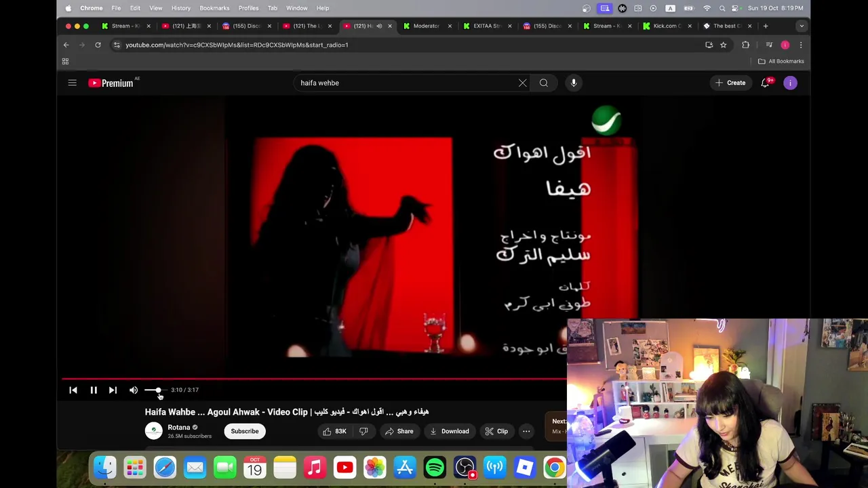Open Rotana channel avatar
868x488 pixels.
point(154,431)
